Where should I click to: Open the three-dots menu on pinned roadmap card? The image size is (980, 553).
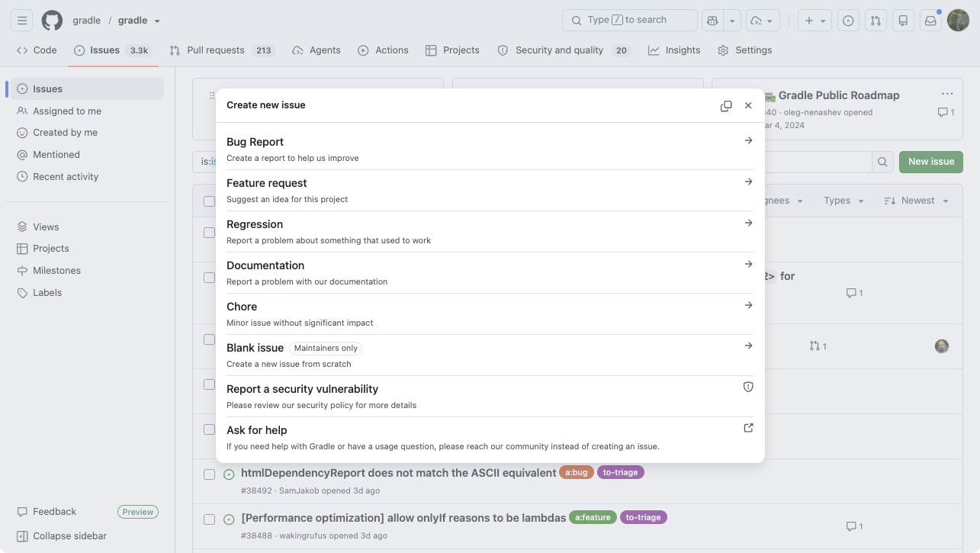coord(947,94)
